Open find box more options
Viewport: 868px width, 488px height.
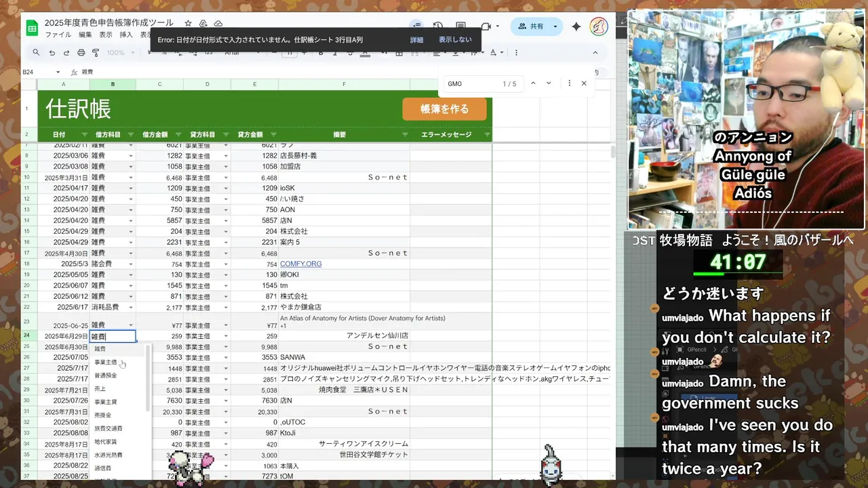pos(569,83)
